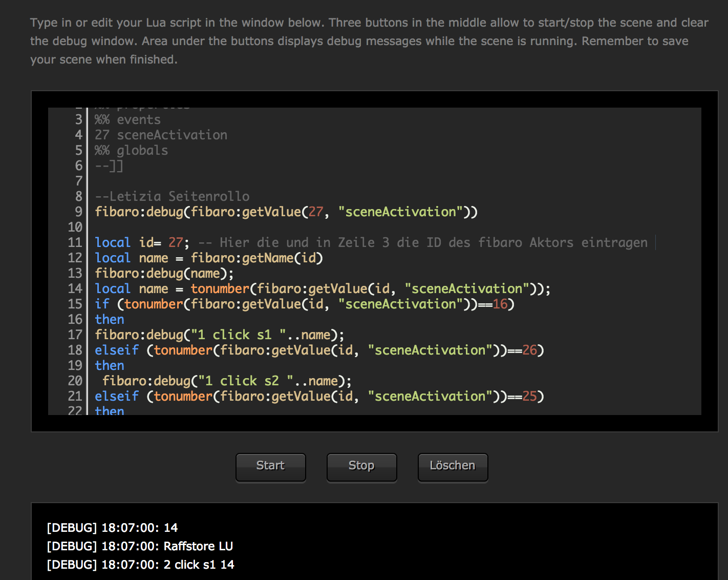728x580 pixels.
Task: Clear debug window with Löschen button
Action: pos(453,467)
